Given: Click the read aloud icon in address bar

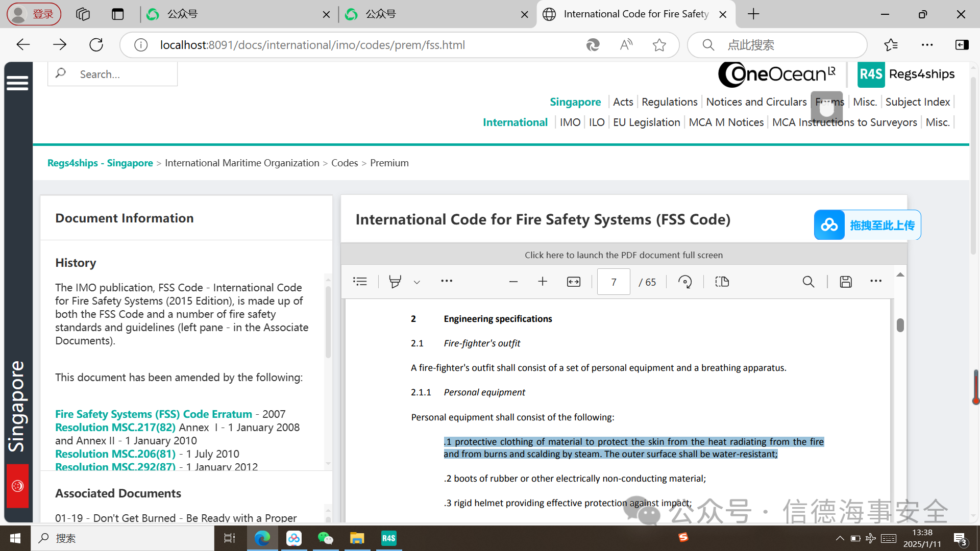Looking at the screenshot, I should point(626,45).
